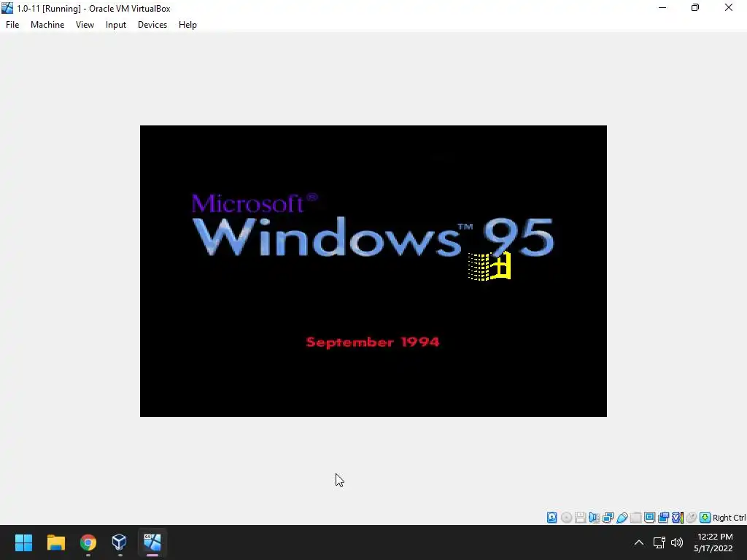Restore down the VirtualBox VM window
Screen dimensions: 747x560
click(695, 8)
